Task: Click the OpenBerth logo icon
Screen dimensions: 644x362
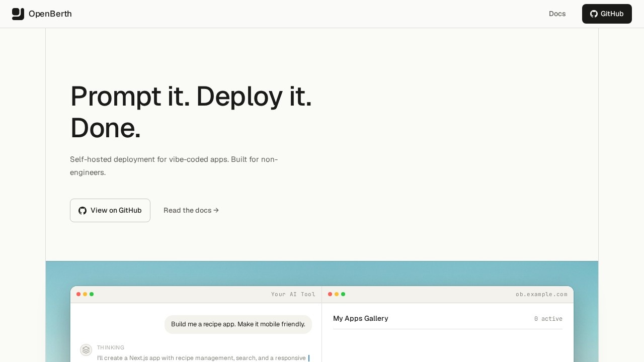Action: pos(18,14)
